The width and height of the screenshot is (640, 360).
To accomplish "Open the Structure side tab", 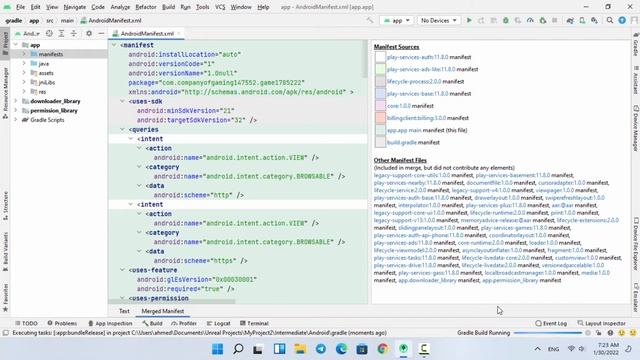I will [x=5, y=206].
